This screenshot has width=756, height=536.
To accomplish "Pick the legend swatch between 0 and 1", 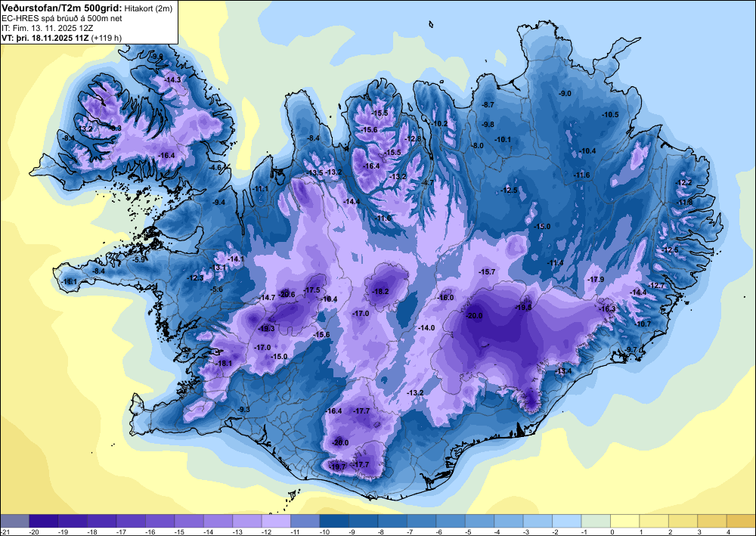I will coord(625,521).
